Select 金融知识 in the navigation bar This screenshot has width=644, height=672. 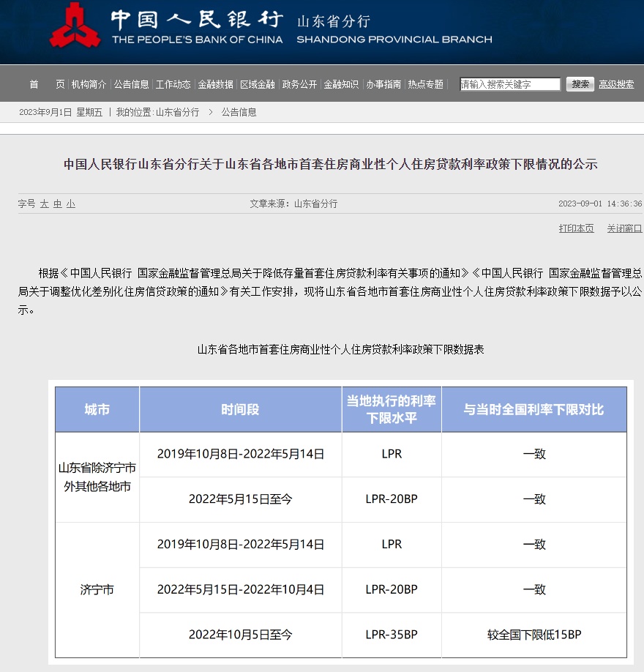[341, 84]
